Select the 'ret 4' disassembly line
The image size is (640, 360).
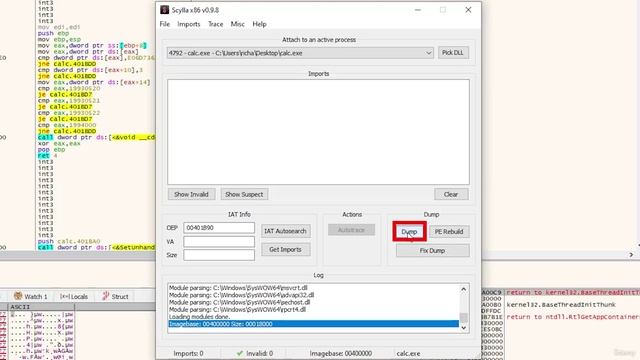pyautogui.click(x=47, y=156)
